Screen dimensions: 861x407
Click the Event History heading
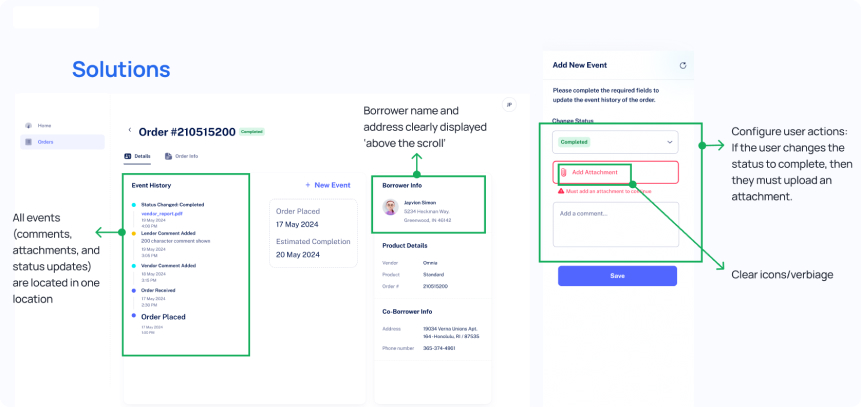151,186
